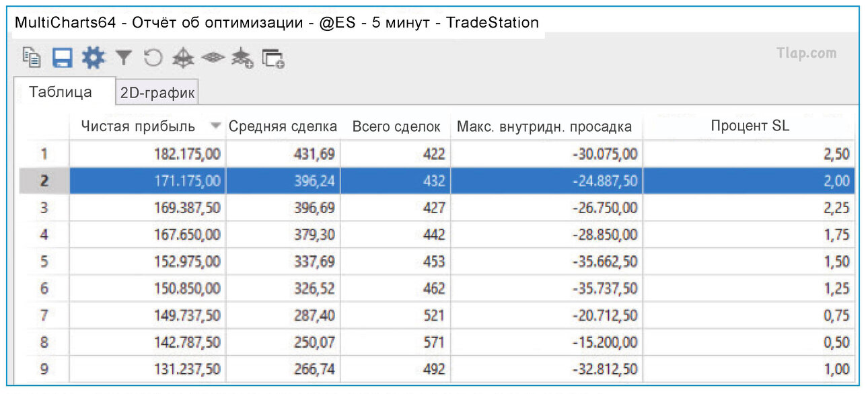868x394 pixels.
Task: Click average trade cell 266,74
Action: click(283, 369)
